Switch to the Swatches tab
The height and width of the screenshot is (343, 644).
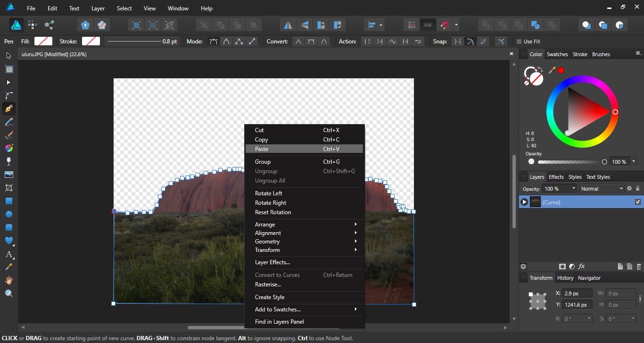pyautogui.click(x=557, y=54)
